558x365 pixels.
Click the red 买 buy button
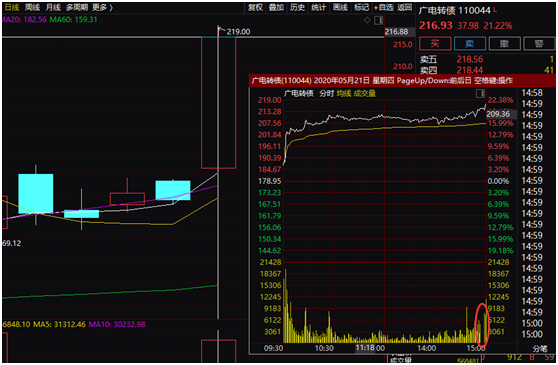[x=435, y=44]
